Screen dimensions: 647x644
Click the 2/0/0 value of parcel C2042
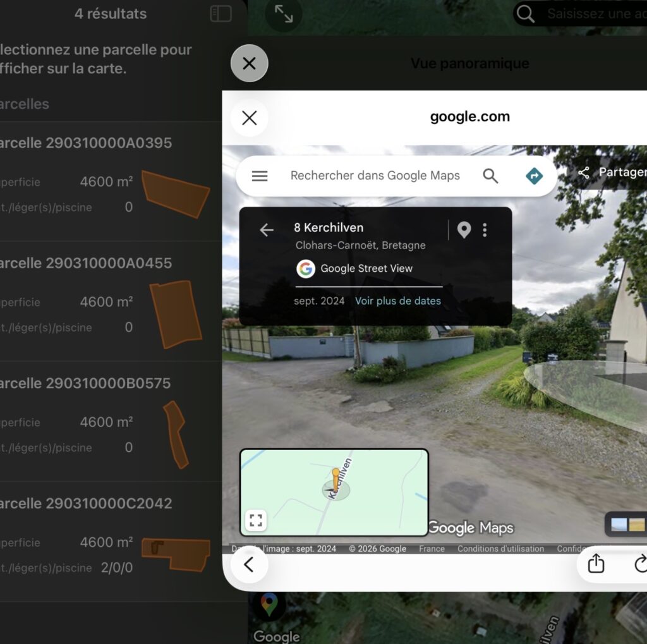coord(117,568)
